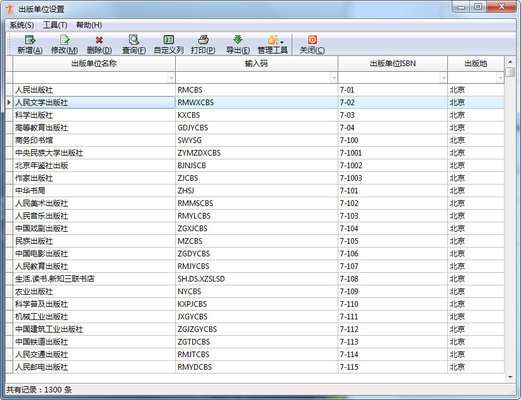Select the row 中国建筑工业出版社
Screen dimensions: 521x400
(258, 329)
